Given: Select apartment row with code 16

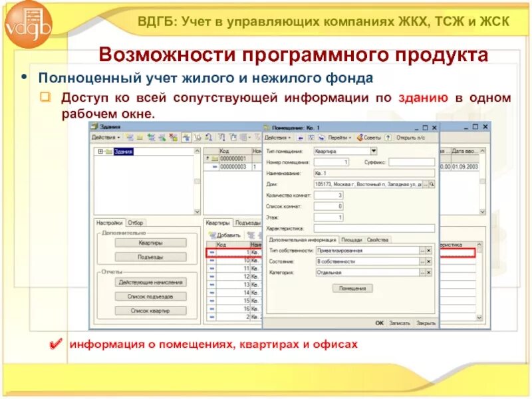Looking at the screenshot, I should [x=234, y=309].
